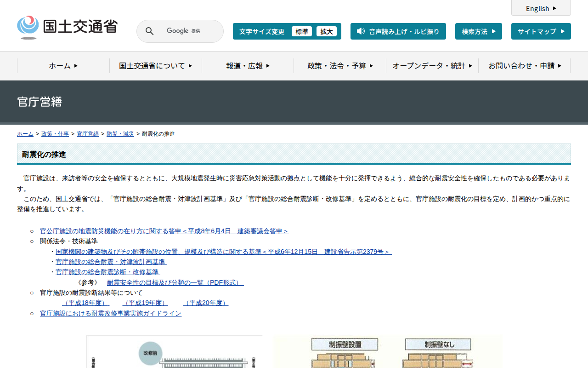The width and height of the screenshot is (588, 368).
Task: Click the 官庁施設の耐震診断結果等について text
Action: [91, 293]
